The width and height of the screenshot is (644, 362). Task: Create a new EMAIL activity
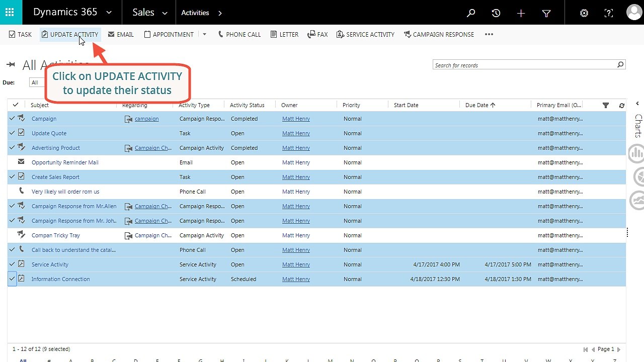pyautogui.click(x=121, y=35)
